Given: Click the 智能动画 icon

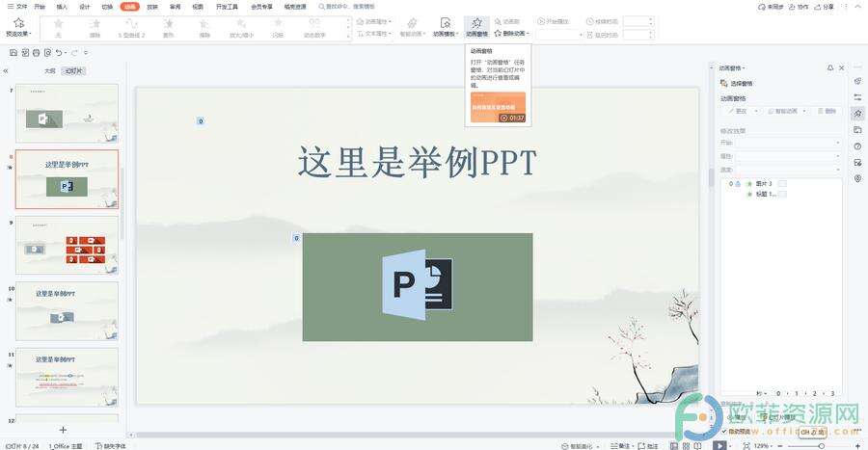Looking at the screenshot, I should pyautogui.click(x=412, y=23).
